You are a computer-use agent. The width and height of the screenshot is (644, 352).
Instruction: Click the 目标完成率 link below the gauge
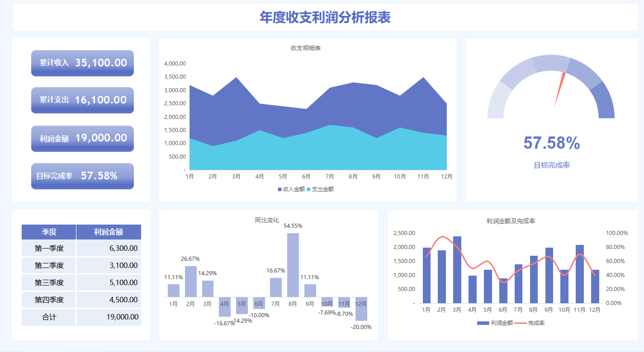click(x=552, y=165)
